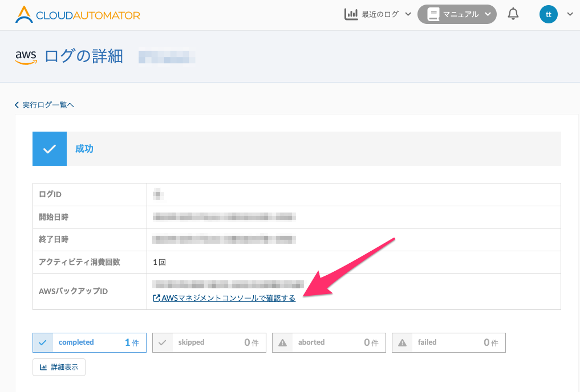Click the tt user avatar
The height and width of the screenshot is (392, 580).
[x=548, y=14]
